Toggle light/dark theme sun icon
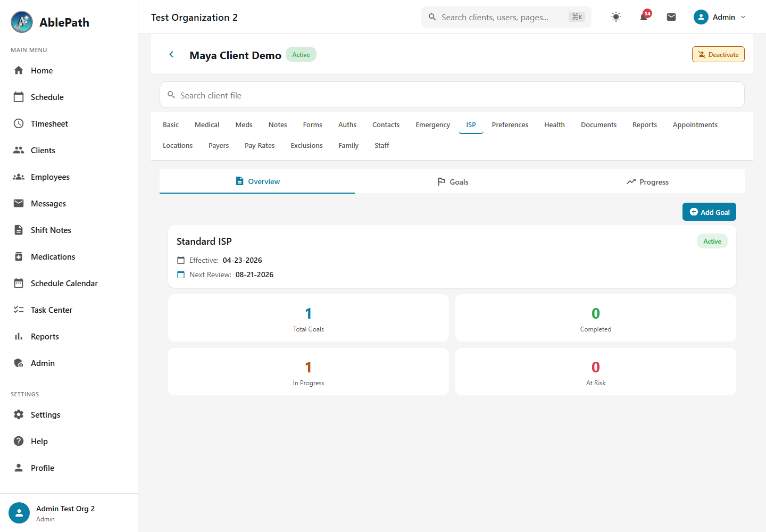The height and width of the screenshot is (532, 766). pos(616,17)
